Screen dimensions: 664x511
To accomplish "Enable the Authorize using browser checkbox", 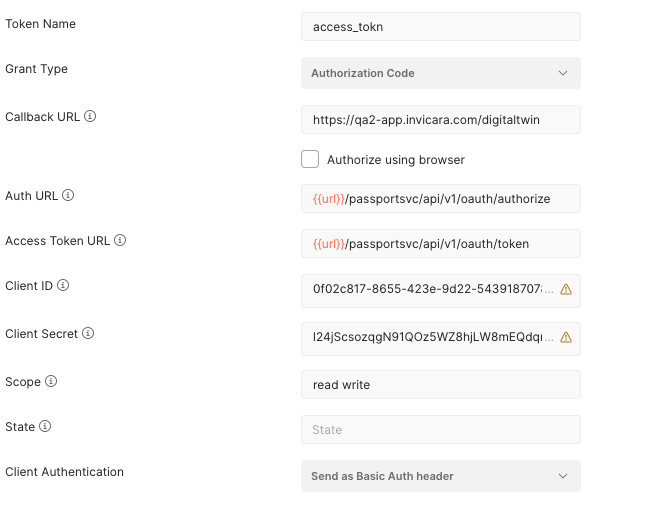I will [x=310, y=159].
